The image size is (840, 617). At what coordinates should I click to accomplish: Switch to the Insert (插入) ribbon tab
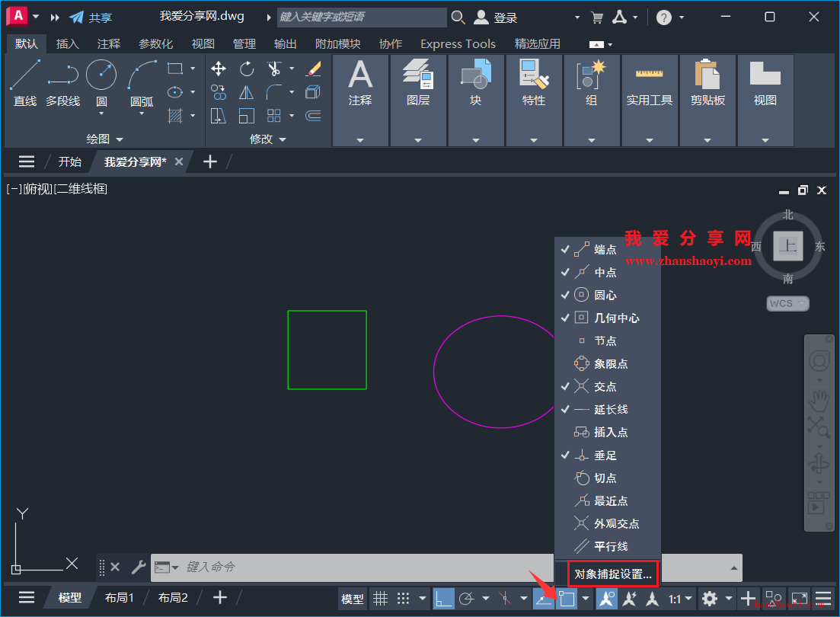click(68, 44)
